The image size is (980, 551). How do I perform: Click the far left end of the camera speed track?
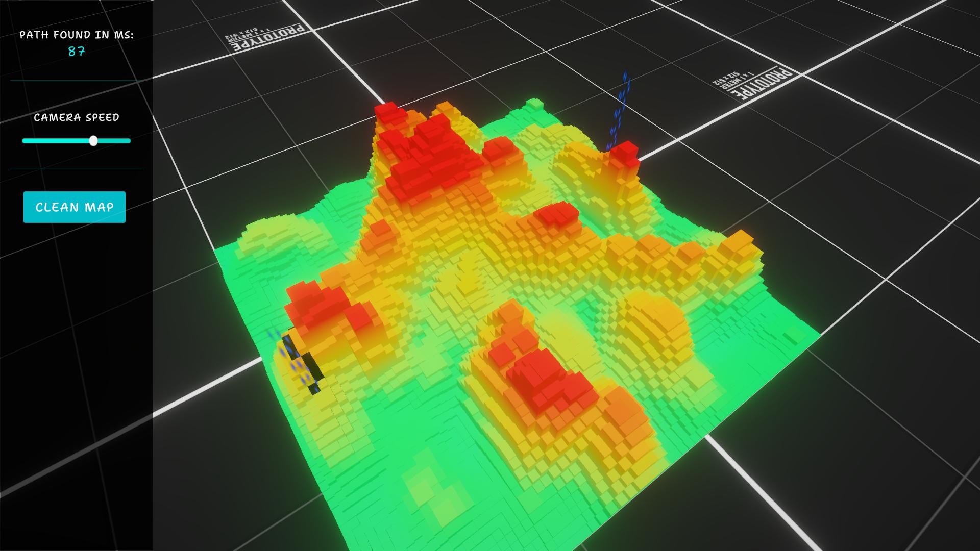coord(24,141)
